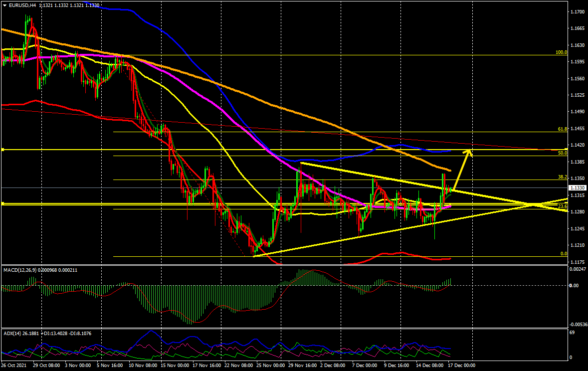The image size is (588, 371).
Task: Select the 38.2 Fibonacci level label
Action: (562, 177)
